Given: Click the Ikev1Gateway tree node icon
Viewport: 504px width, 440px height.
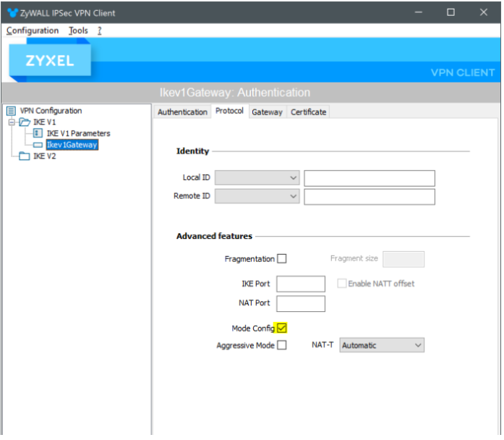Looking at the screenshot, I should point(38,145).
